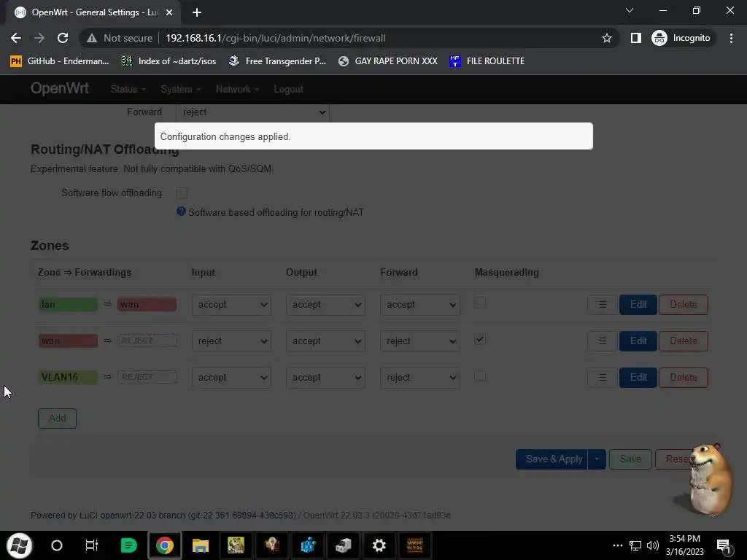Click the Chrome icon on taskbar
The height and width of the screenshot is (560, 747).
pyautogui.click(x=164, y=545)
